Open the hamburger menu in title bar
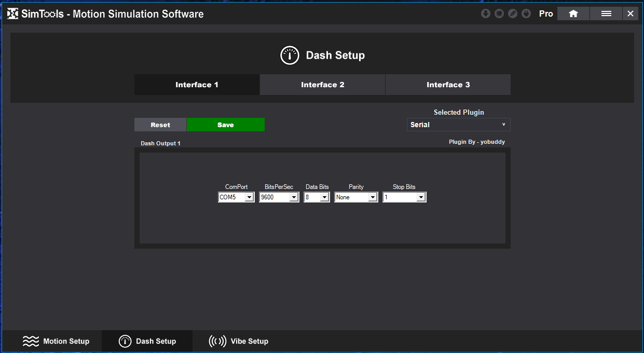The height and width of the screenshot is (353, 644). (606, 13)
